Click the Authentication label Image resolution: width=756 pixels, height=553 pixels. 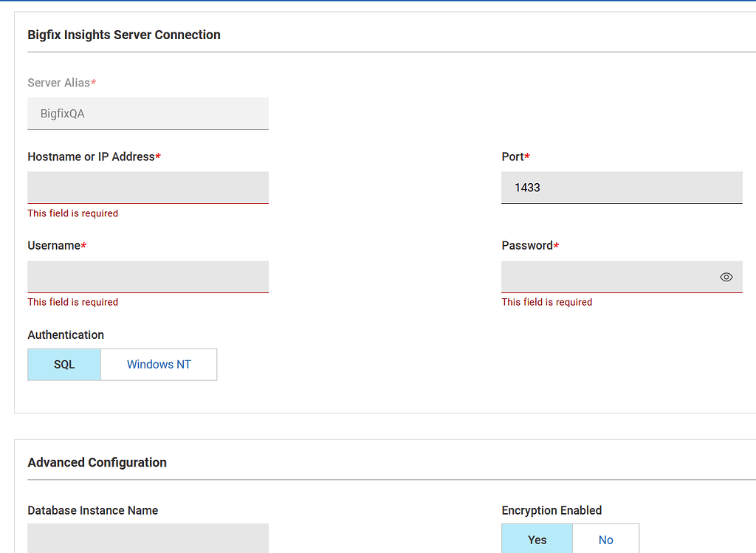[x=66, y=334]
